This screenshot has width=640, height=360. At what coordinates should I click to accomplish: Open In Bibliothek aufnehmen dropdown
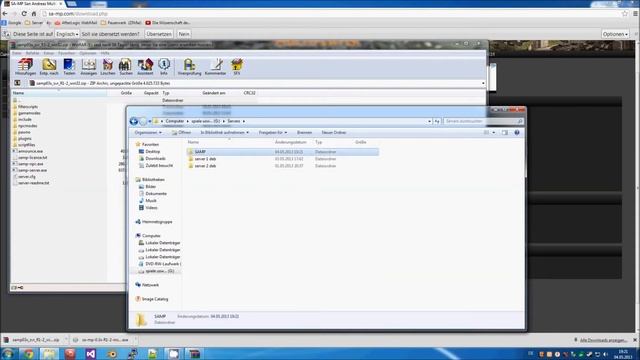tap(224, 133)
